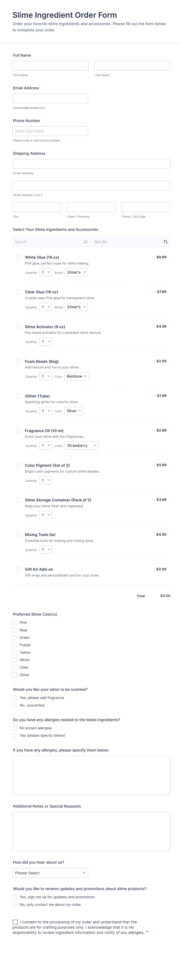This screenshot has width=181, height=980.
Task: Check the White Glue (16 oz) product checkbox
Action: pos(19,257)
